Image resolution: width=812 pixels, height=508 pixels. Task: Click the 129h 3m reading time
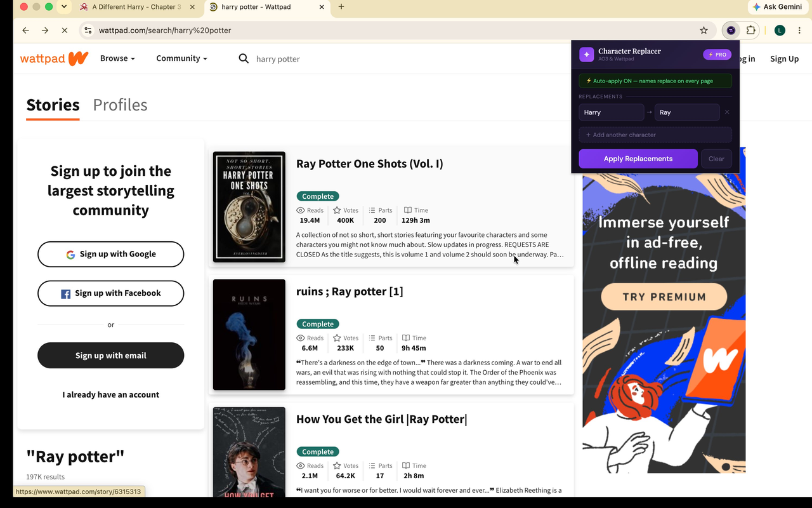416,220
